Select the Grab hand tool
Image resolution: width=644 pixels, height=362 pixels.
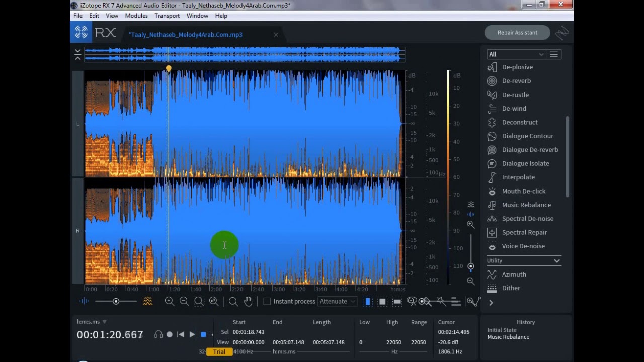pos(248,301)
